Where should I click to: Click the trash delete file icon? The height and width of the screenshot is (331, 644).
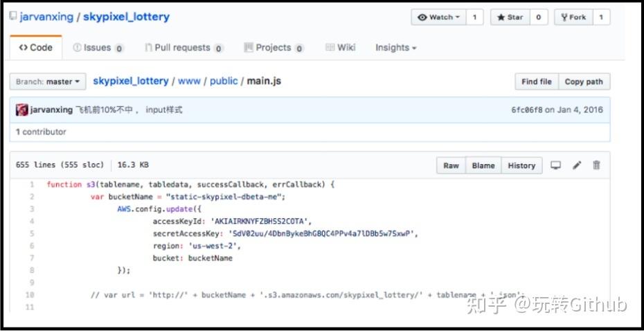click(x=596, y=165)
